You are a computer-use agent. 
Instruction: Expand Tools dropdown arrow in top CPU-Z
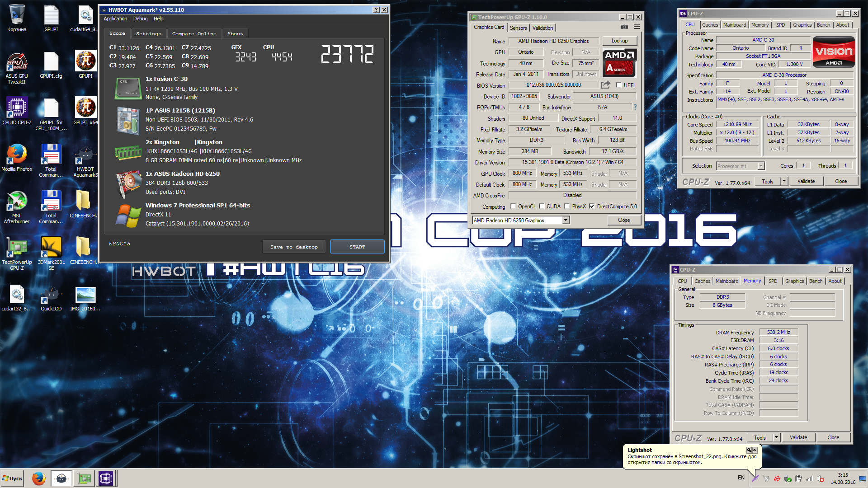coord(784,181)
